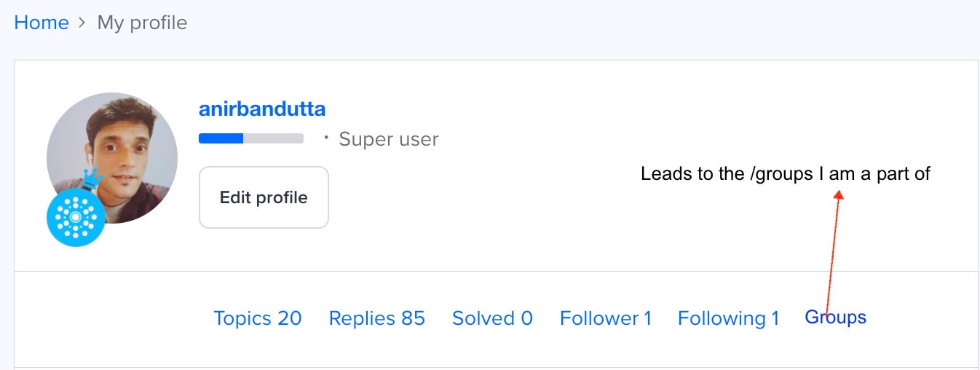
Task: Open the anirbandutta username link
Action: [x=262, y=109]
